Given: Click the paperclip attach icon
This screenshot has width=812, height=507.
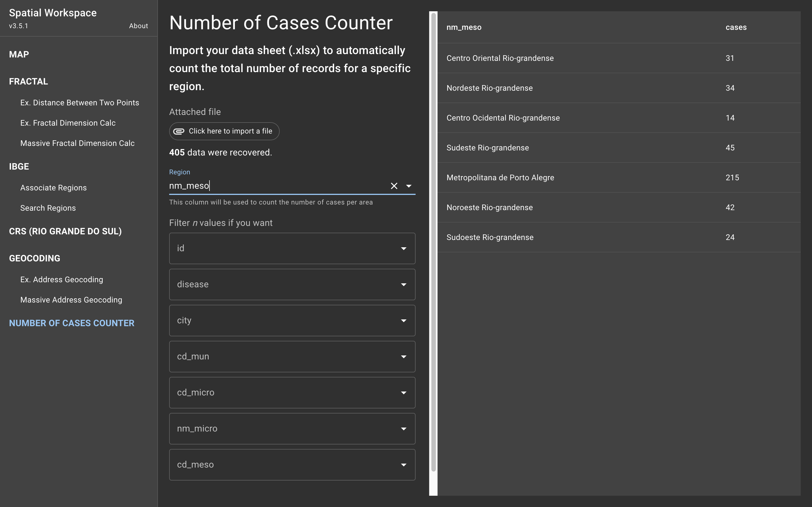Looking at the screenshot, I should click(x=178, y=131).
